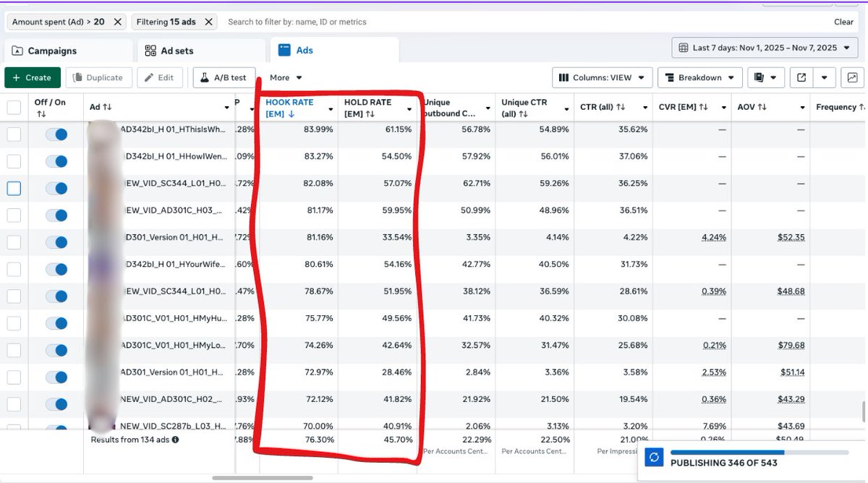Click the publishing sync icon near progress bar
868x483 pixels.
(x=654, y=457)
